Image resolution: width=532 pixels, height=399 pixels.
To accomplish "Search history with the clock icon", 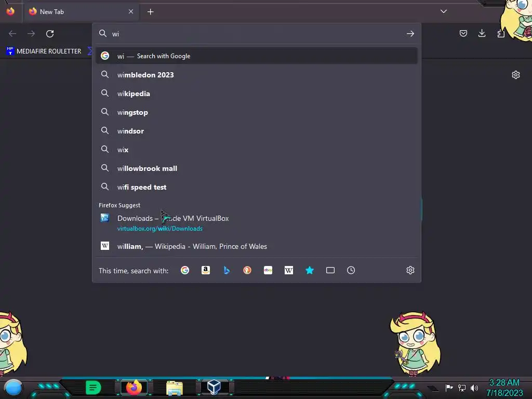I will [x=351, y=270].
